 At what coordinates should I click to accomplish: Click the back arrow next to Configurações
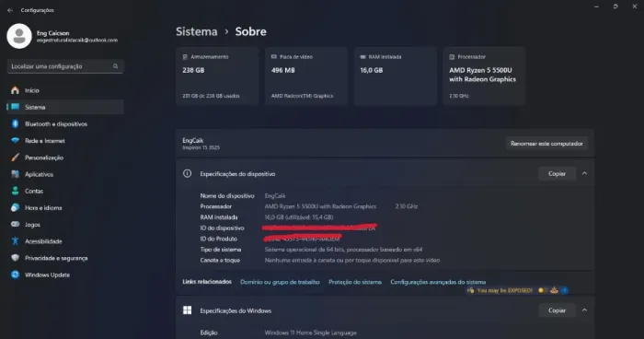(10, 10)
